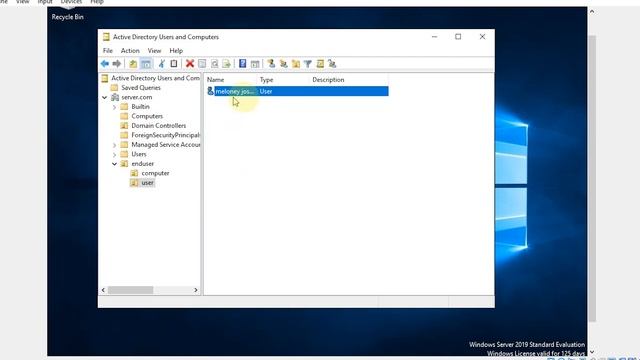Click the Copy clipboard toolbar icon
Screen dimensions: 640x360
coord(174,64)
